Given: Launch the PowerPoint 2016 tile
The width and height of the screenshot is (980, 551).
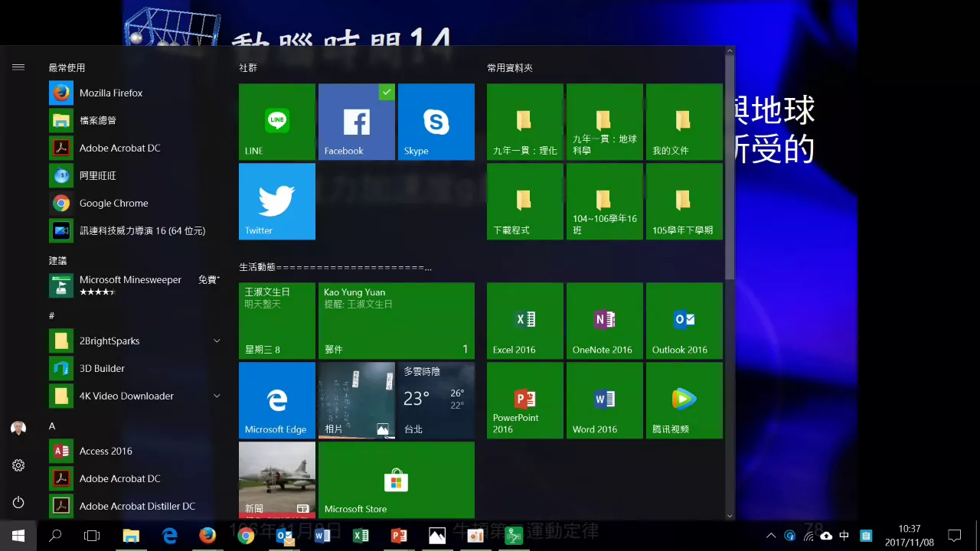Looking at the screenshot, I should [x=525, y=400].
